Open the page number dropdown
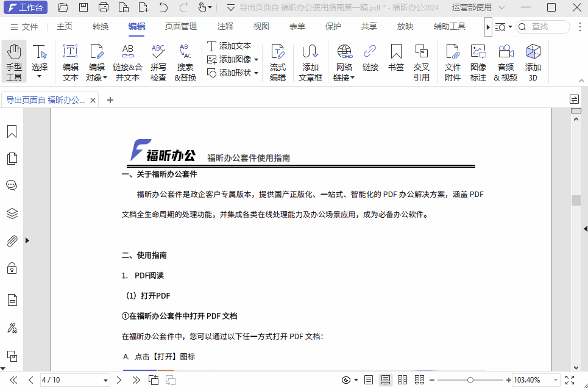Screen dimensions: 588x388 click(x=106, y=381)
